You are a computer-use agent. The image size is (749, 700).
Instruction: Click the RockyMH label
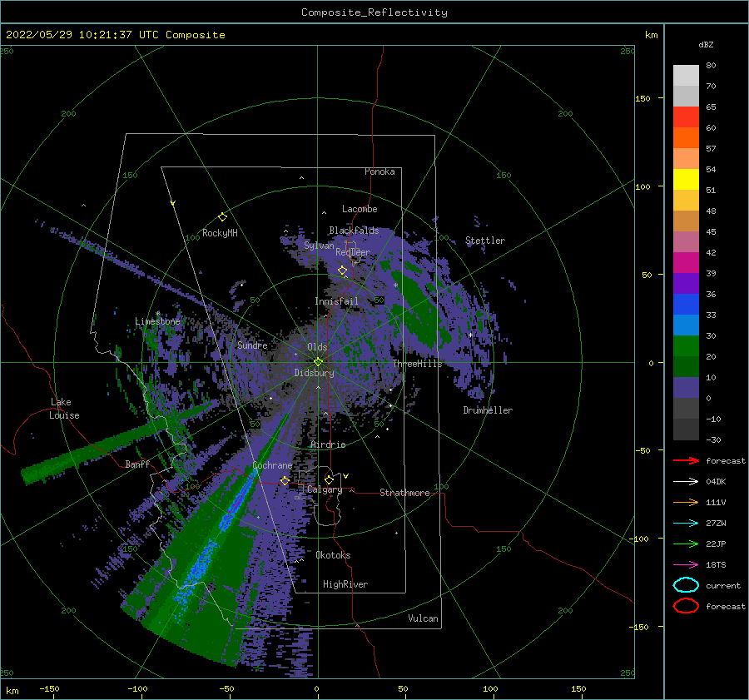pyautogui.click(x=220, y=233)
